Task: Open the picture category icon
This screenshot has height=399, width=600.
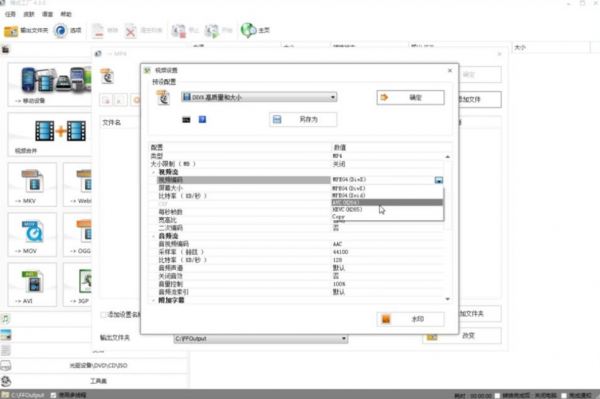Action: [6, 335]
